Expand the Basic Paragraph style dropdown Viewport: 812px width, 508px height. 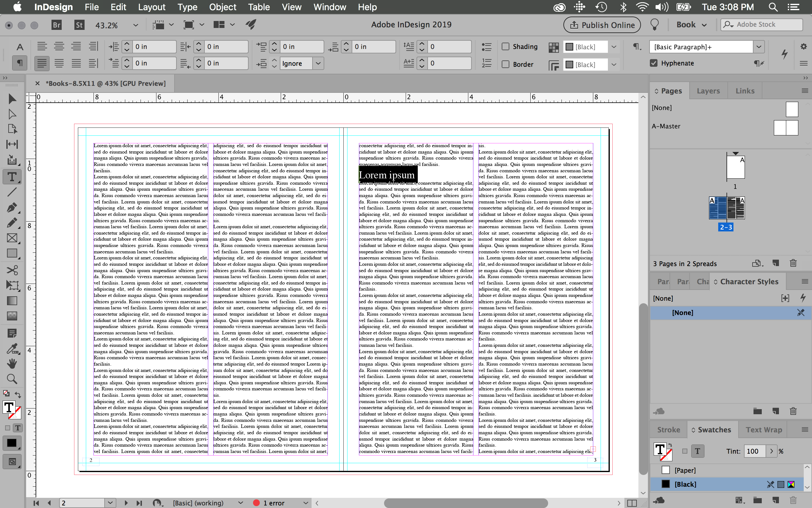coord(759,47)
